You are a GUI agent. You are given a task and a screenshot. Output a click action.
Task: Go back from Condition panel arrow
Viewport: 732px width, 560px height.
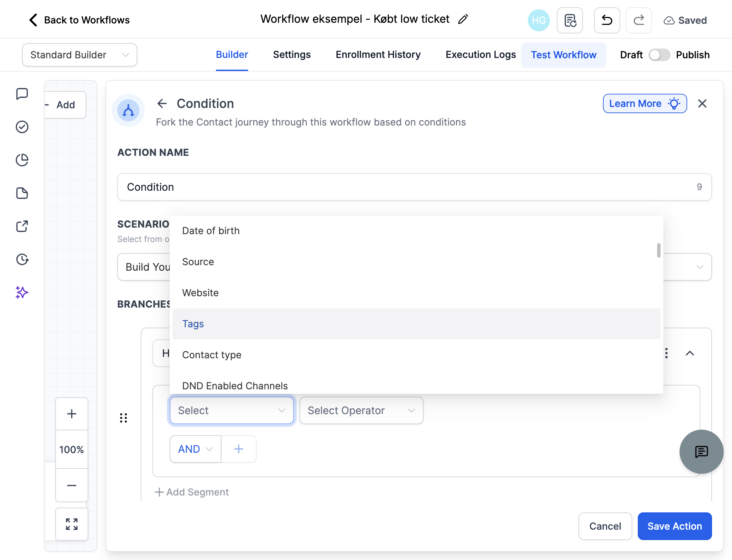point(162,103)
